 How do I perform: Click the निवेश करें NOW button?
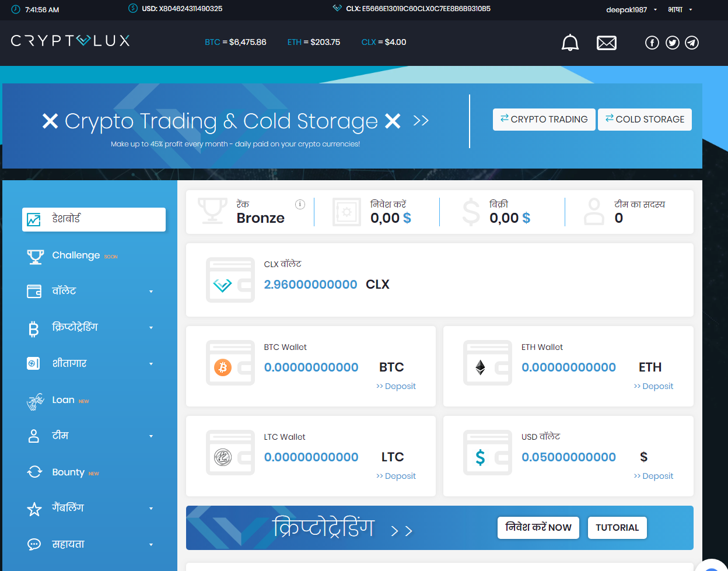[538, 527]
